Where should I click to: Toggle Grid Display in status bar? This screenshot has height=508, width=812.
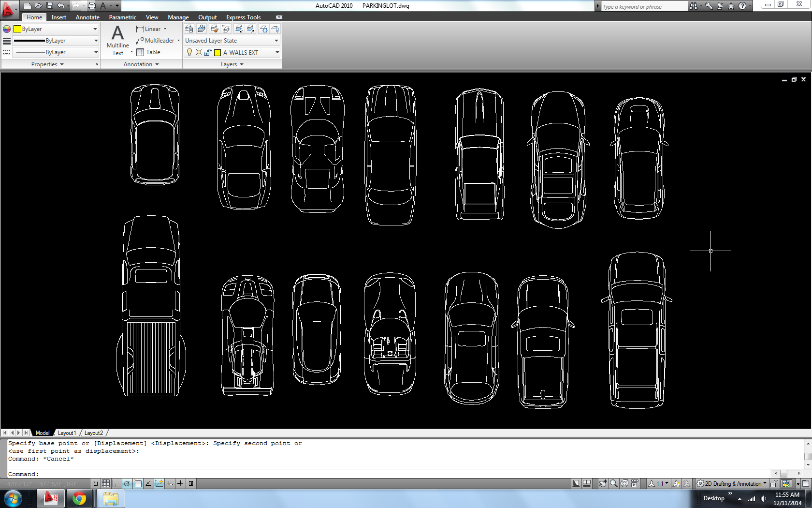[106, 483]
